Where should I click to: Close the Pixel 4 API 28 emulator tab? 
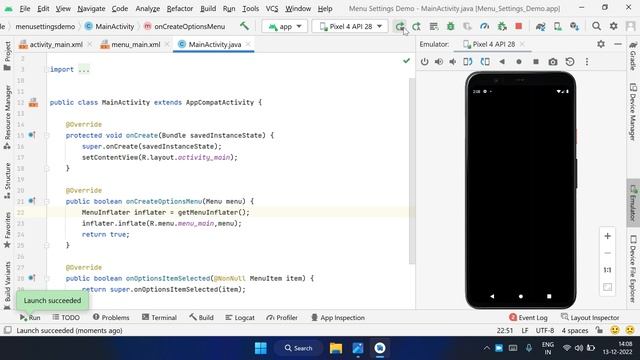pyautogui.click(x=522, y=44)
